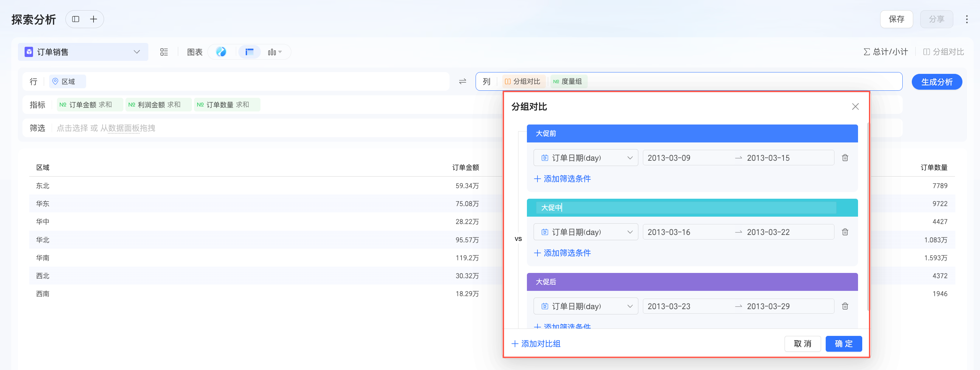This screenshot has width=980, height=370.
Task: Add a new analysis with plus icon
Action: click(94, 19)
